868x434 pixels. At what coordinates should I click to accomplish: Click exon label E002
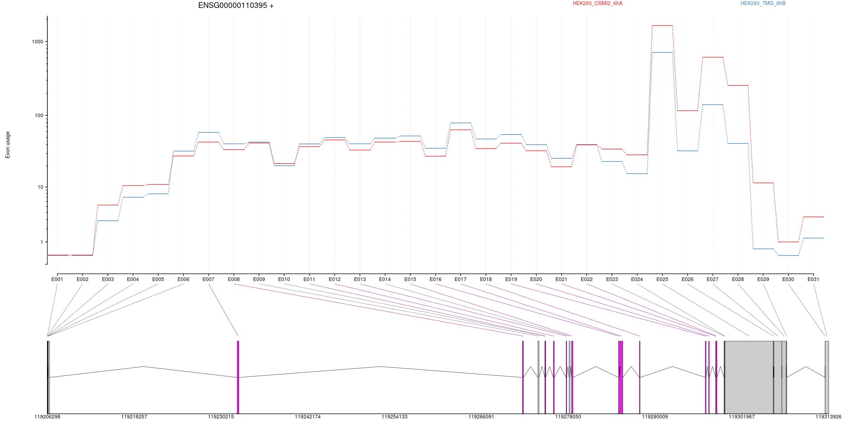click(x=82, y=279)
